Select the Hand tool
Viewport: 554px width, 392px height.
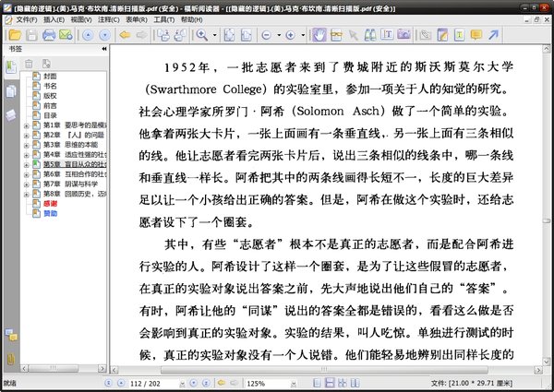point(319,35)
